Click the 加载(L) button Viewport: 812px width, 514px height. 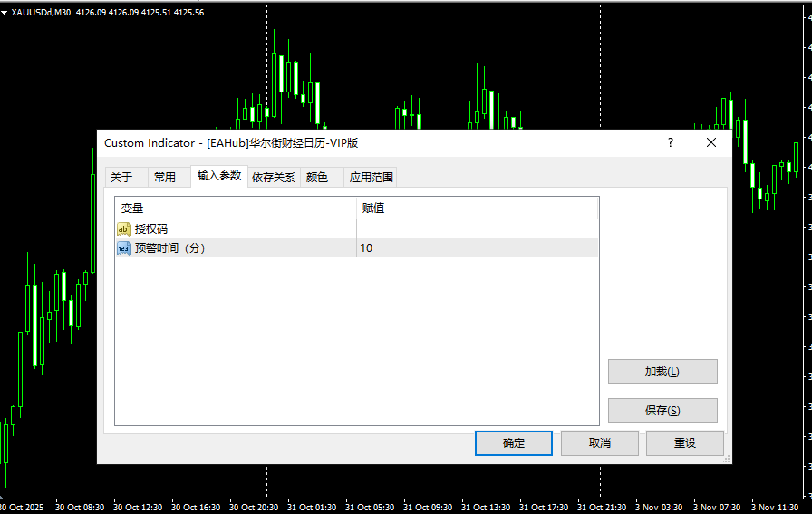(x=662, y=372)
